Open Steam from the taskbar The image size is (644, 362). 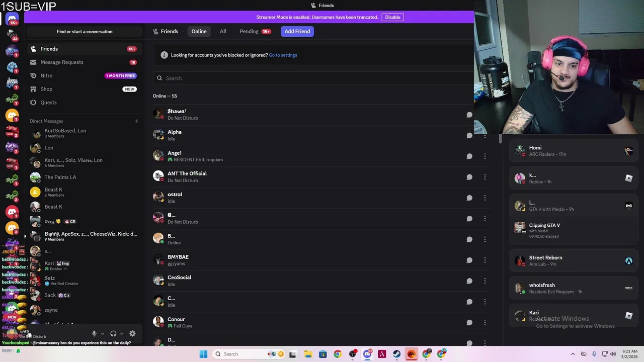[396, 354]
